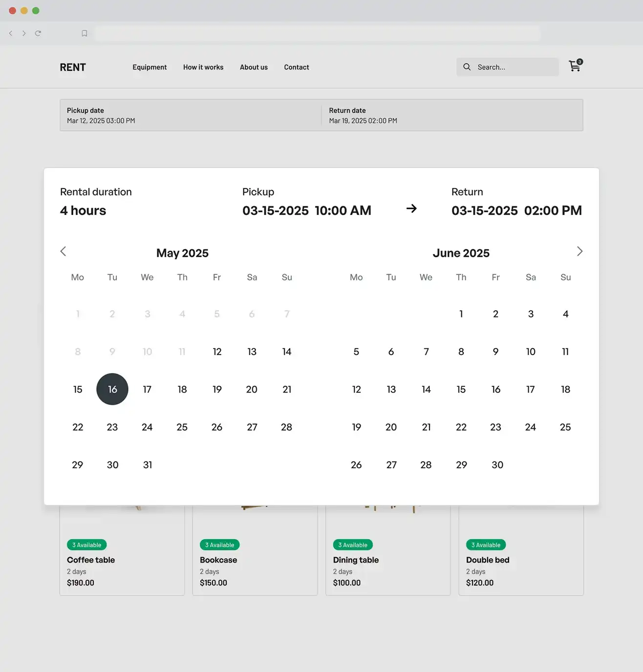
Task: Go to the About us page
Action: coord(254,67)
